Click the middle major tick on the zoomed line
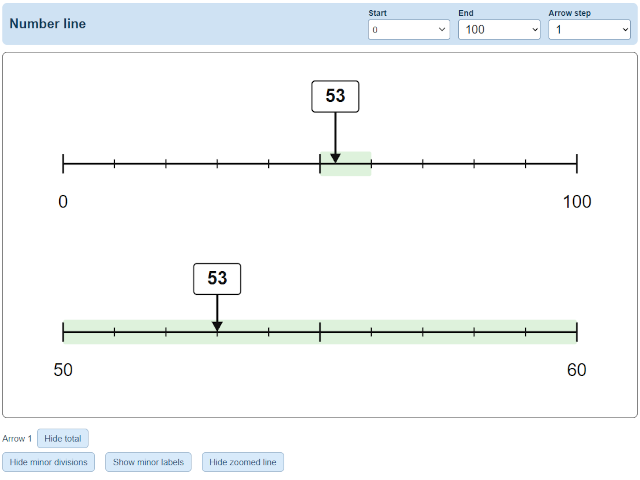This screenshot has height=480, width=640. [320, 332]
